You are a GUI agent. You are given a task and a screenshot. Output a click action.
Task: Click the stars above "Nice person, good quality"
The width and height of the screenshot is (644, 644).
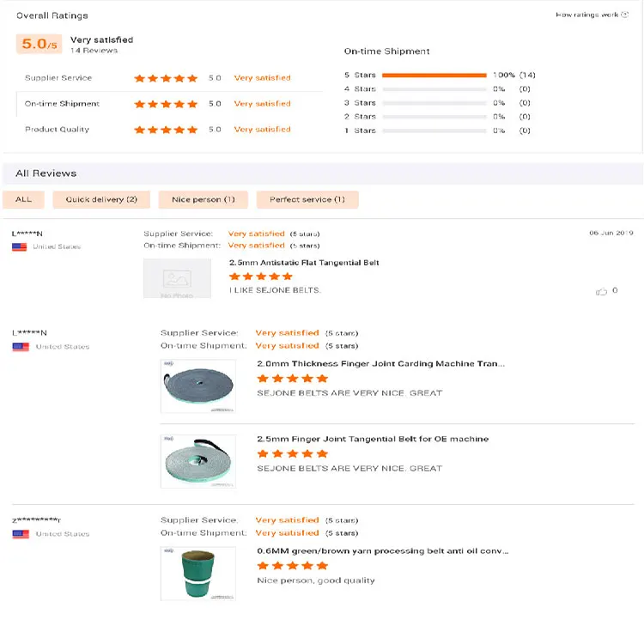(292, 566)
